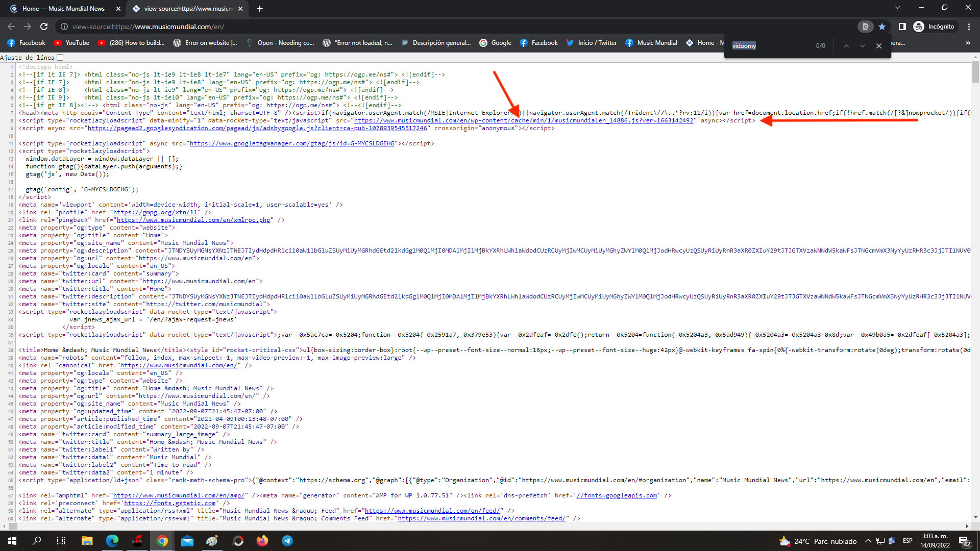Open the musicmundial.com/en/feed/ link
Screen dimensions: 980x551
tap(432, 511)
